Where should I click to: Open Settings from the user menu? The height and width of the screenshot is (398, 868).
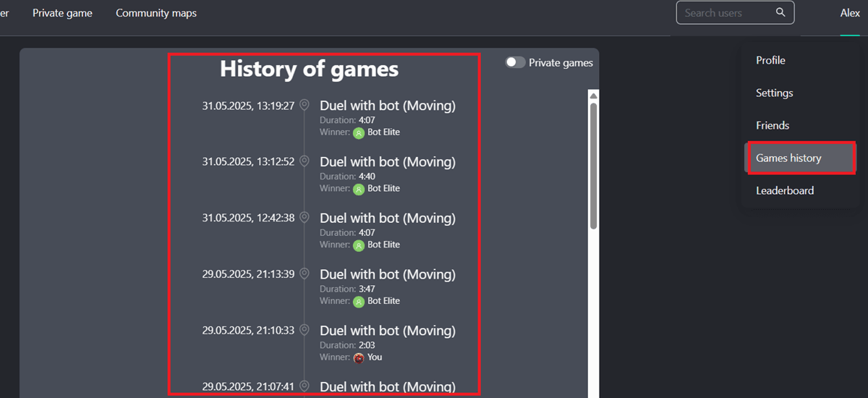(x=774, y=93)
